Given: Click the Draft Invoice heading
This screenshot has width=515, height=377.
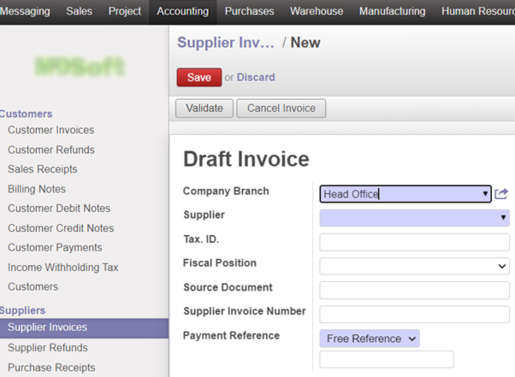Looking at the screenshot, I should 246,159.
